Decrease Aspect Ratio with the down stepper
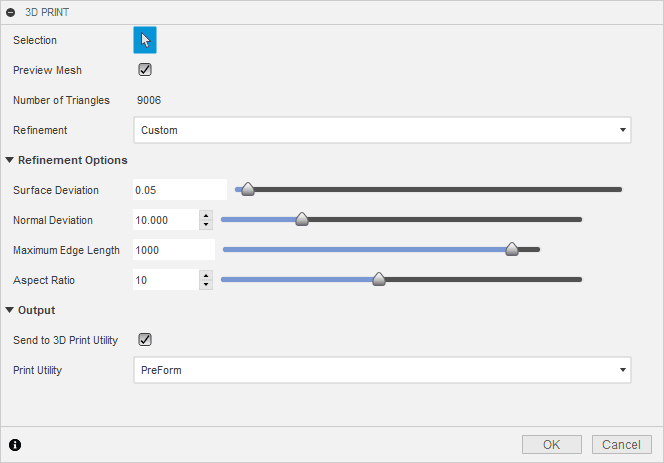664x463 pixels. [x=206, y=285]
